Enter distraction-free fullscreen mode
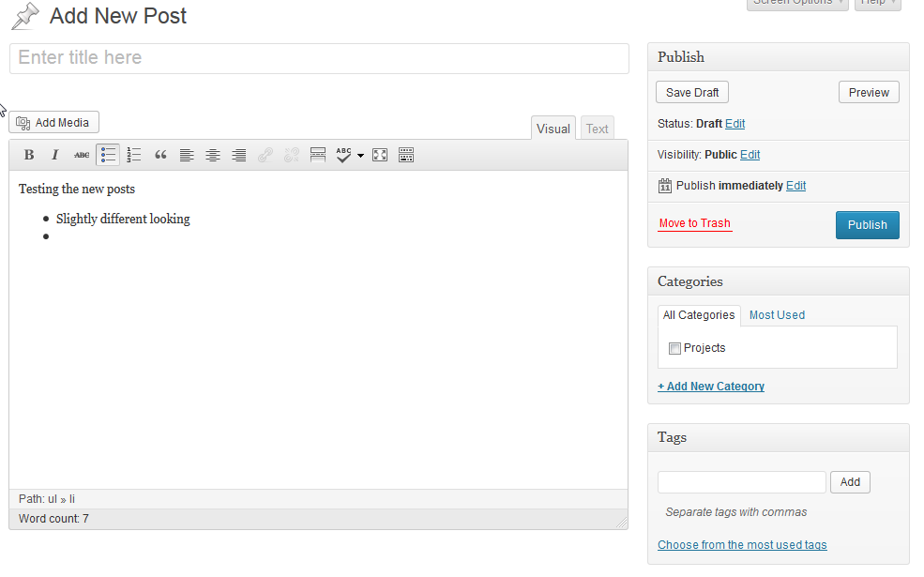 click(x=380, y=155)
